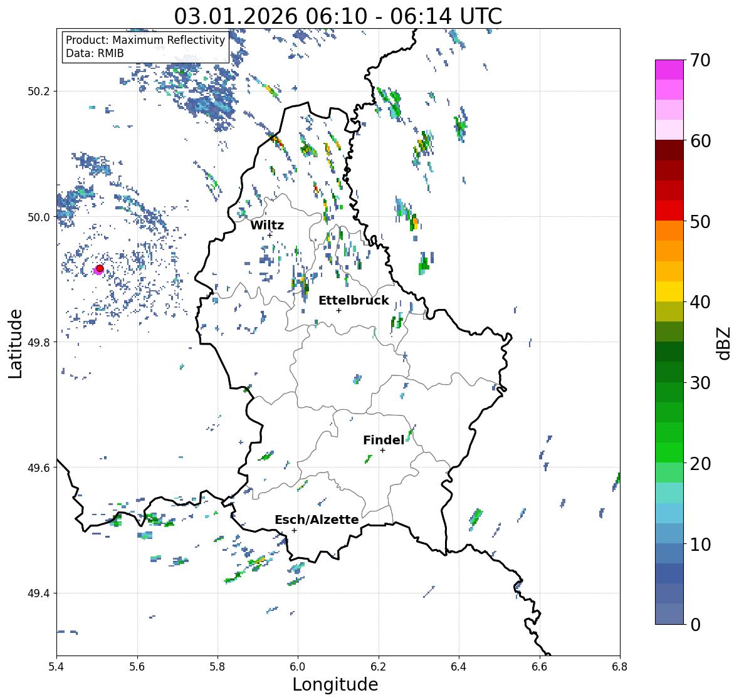This screenshot has width=739, height=700.
Task: Click the 50.0 latitude tick label
Action: click(x=39, y=217)
